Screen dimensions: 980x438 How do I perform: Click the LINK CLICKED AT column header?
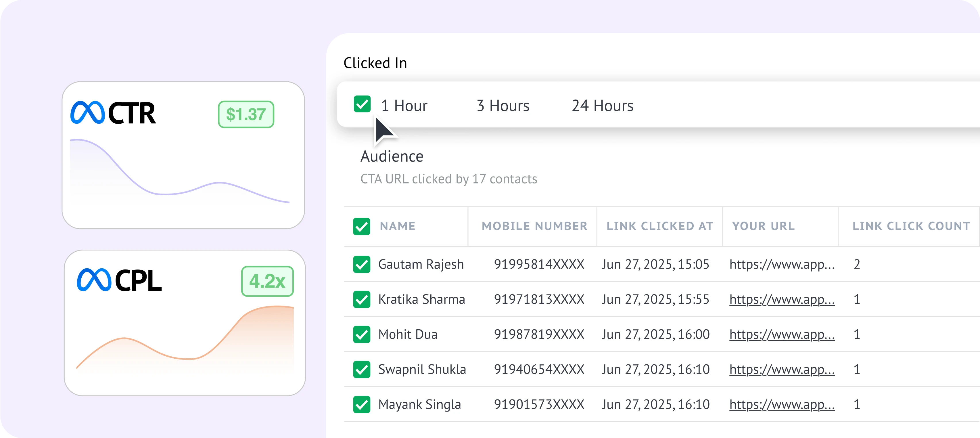[x=660, y=226]
